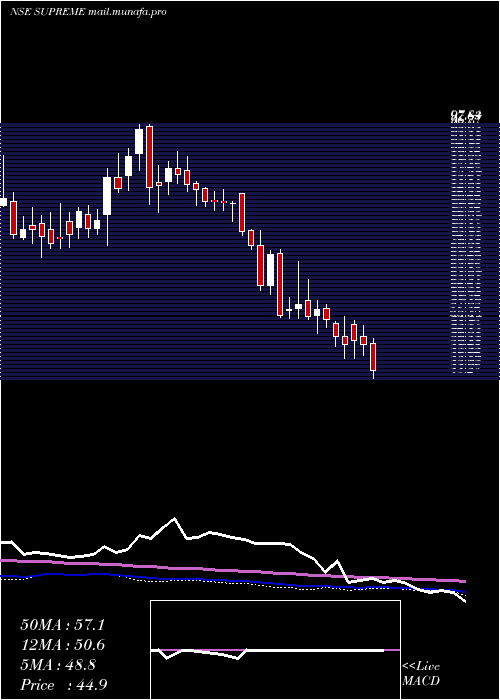The height and width of the screenshot is (700, 500).
Task: Click inside the MACD indicator box
Action: (275, 650)
